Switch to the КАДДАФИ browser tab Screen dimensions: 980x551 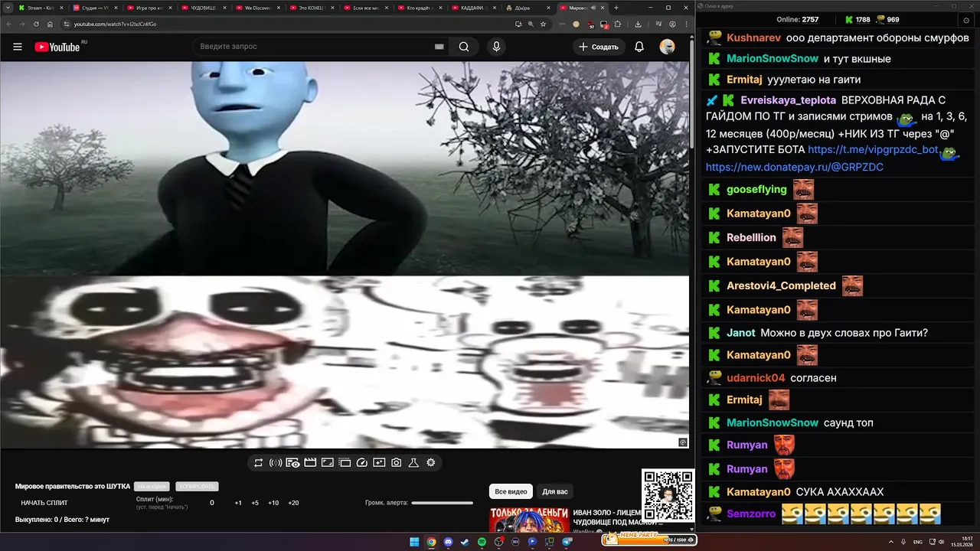(x=475, y=8)
